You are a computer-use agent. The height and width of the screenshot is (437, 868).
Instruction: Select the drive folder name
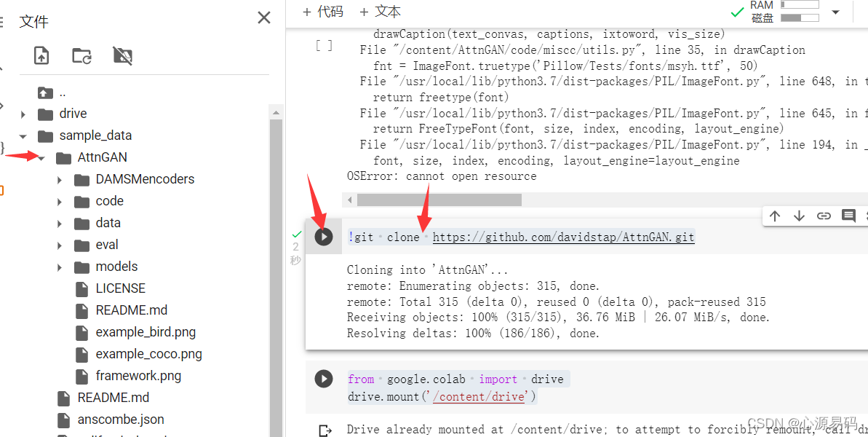click(73, 114)
